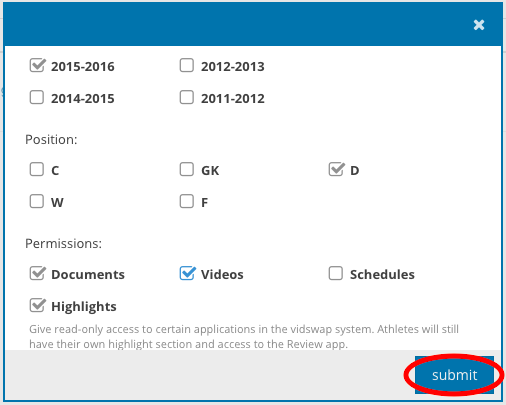This screenshot has width=506, height=405.
Task: Uncheck the Highlights permission checkbox
Action: coord(37,305)
